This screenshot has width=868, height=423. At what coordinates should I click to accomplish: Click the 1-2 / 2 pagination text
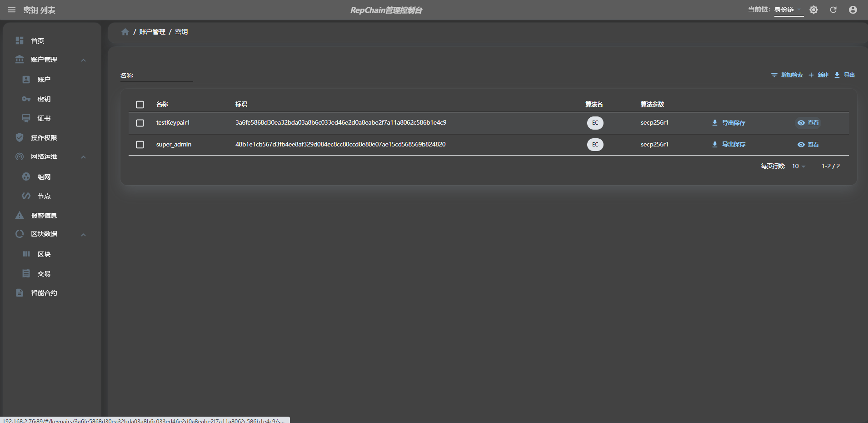[x=830, y=166]
